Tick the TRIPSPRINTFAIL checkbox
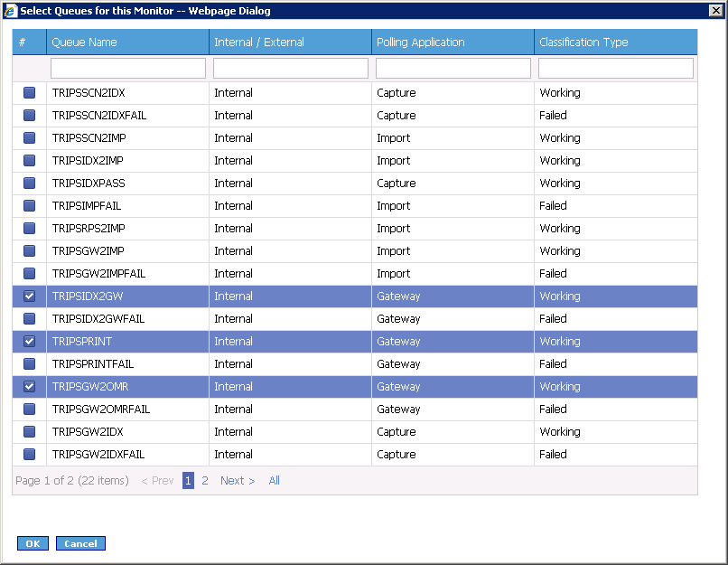Screen dimensions: 728x565 coord(29,364)
